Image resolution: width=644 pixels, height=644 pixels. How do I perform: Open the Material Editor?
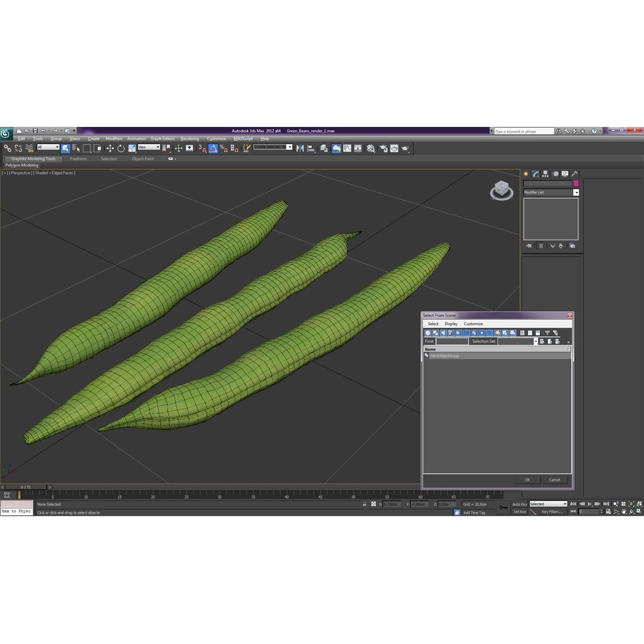pyautogui.click(x=371, y=148)
